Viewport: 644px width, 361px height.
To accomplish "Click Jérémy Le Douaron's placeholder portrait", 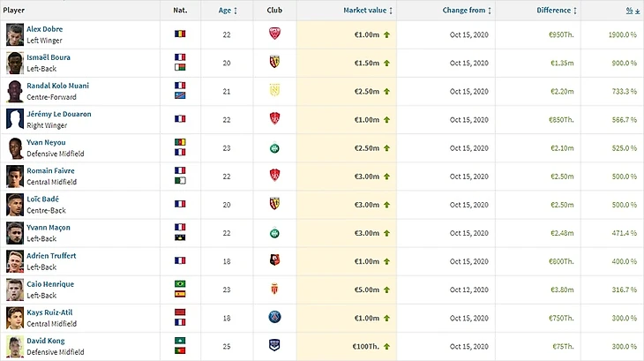I will point(14,118).
